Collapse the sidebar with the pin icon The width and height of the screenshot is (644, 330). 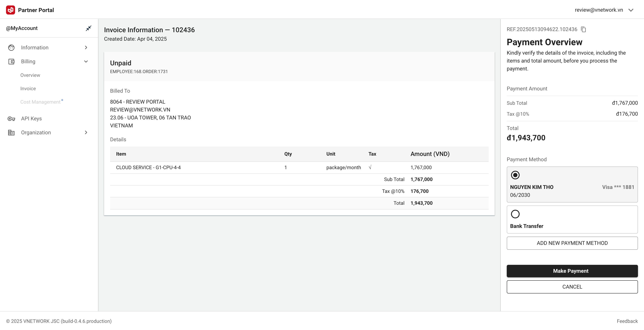click(88, 28)
